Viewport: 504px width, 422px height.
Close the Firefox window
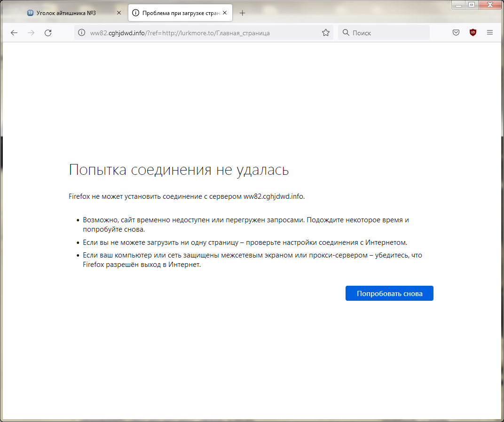pos(490,5)
